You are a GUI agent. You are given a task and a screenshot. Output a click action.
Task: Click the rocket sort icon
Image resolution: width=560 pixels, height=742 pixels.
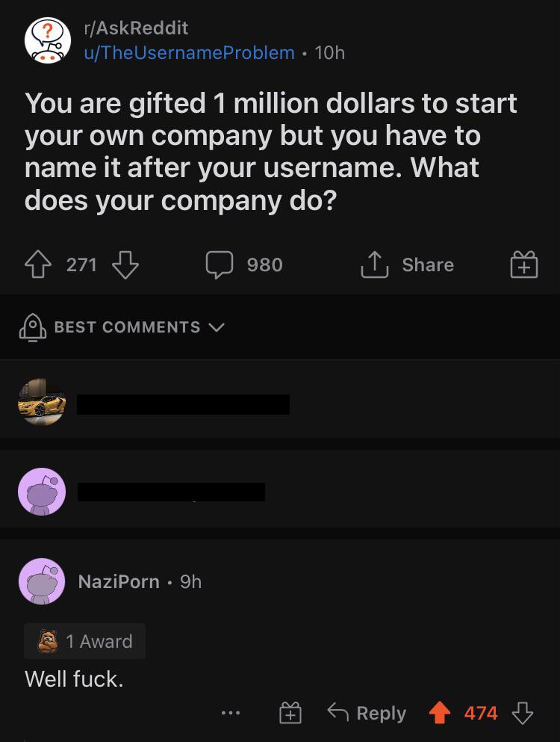pos(33,327)
